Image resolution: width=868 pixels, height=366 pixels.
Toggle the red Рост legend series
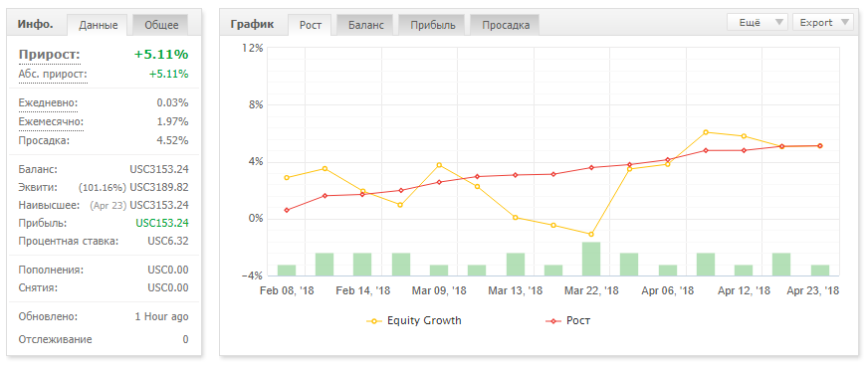[x=568, y=320]
